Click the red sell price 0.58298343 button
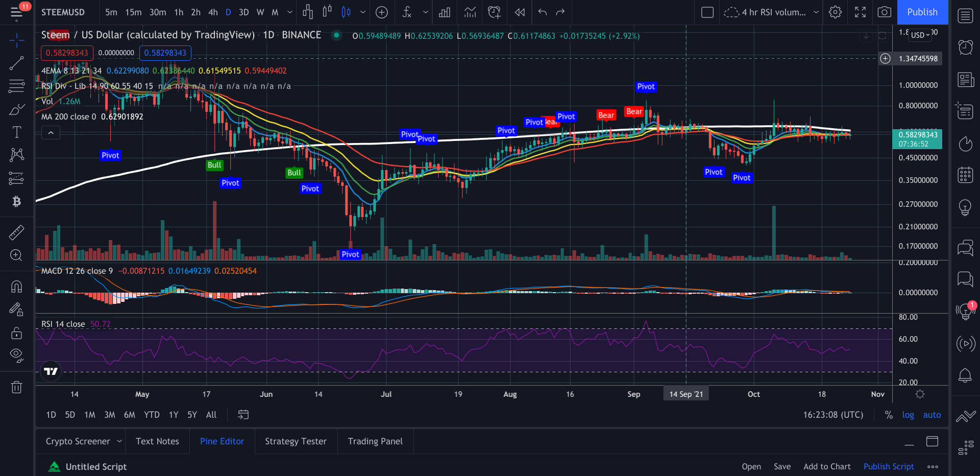The height and width of the screenshot is (476, 980). coord(67,53)
